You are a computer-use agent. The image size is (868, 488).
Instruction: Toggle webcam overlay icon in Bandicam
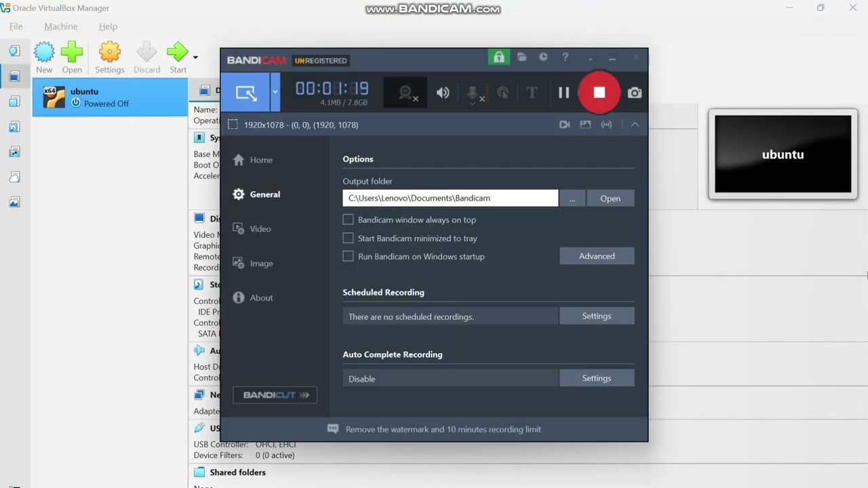pyautogui.click(x=406, y=93)
